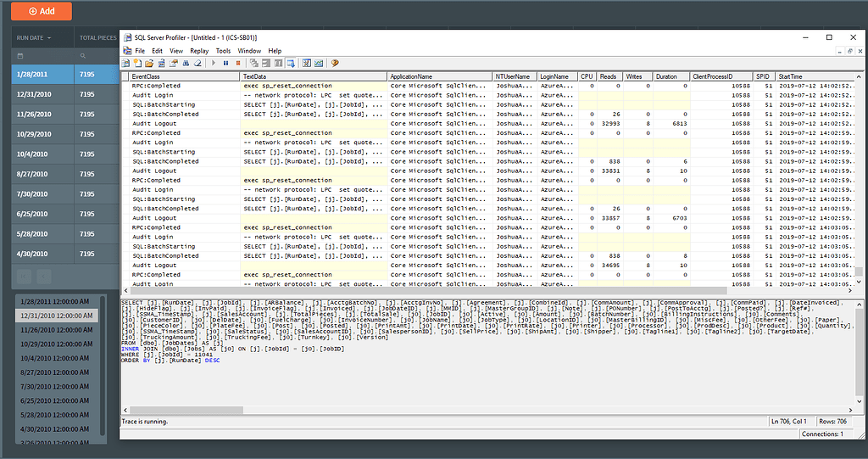
Task: Toggle Auto Scroll Window button
Action: click(291, 63)
